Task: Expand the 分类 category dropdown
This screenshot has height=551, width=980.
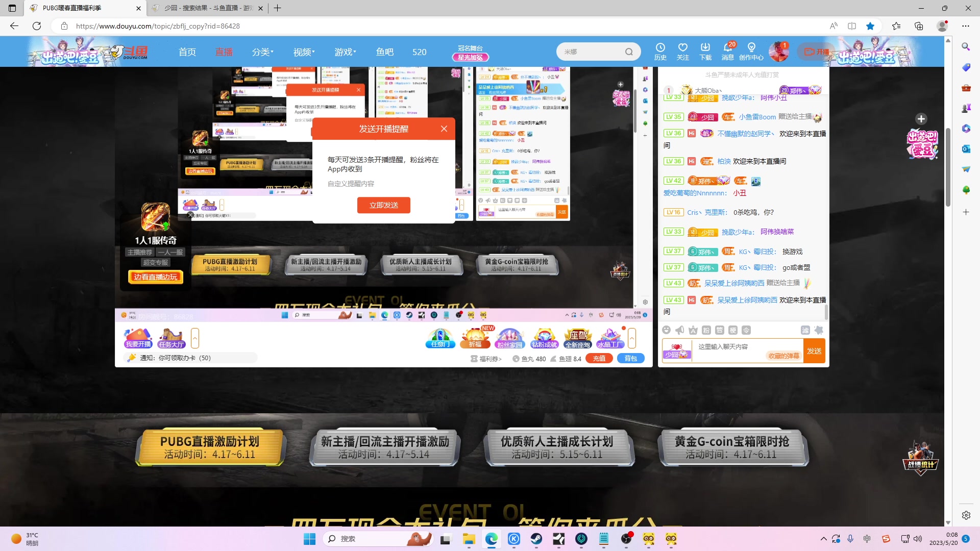Action: click(x=262, y=52)
